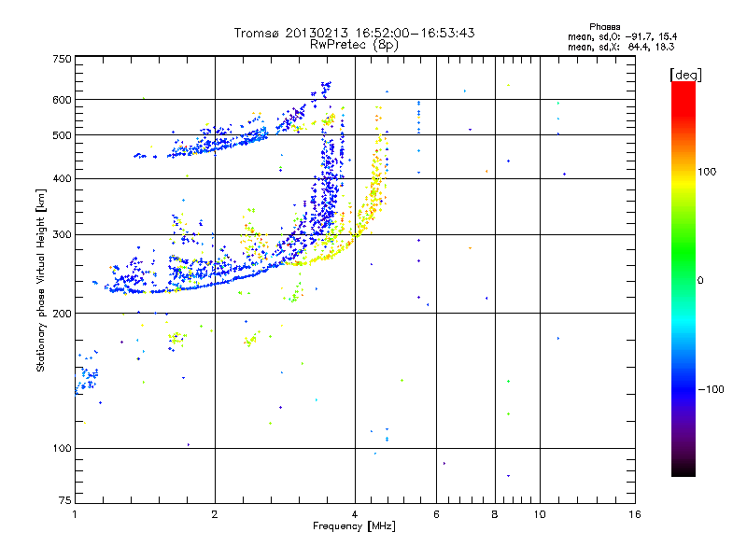Click the '6' MHz frequency tick label
Screen dimensions: 747x560
(436, 514)
